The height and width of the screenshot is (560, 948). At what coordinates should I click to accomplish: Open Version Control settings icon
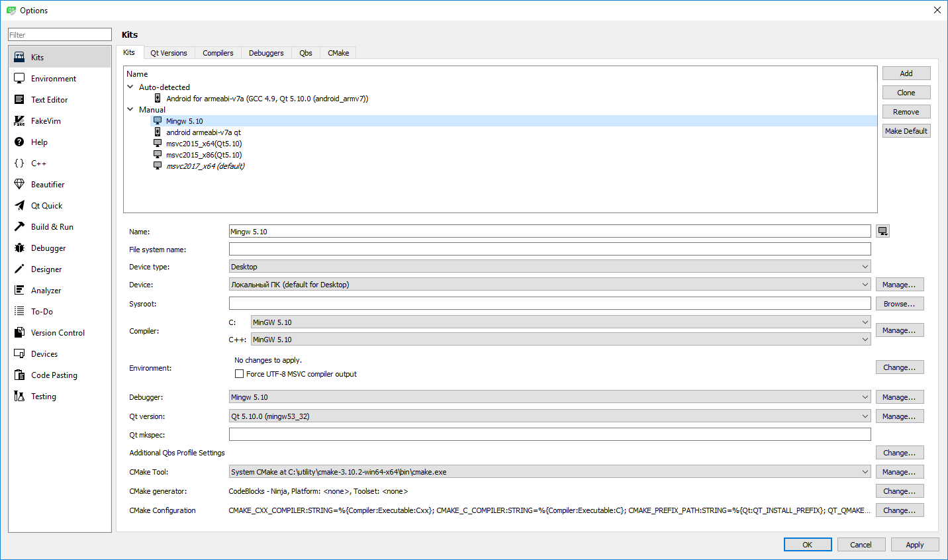click(19, 333)
